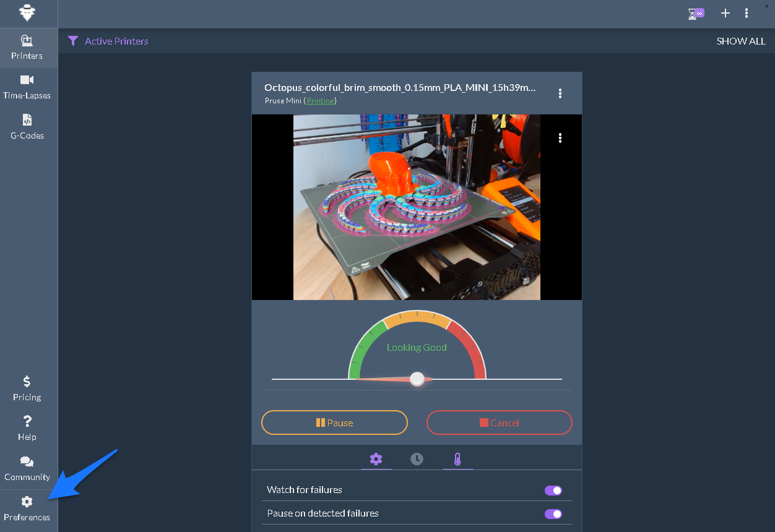Click the failure gauge slider knob
The height and width of the screenshot is (532, 775).
(x=417, y=379)
